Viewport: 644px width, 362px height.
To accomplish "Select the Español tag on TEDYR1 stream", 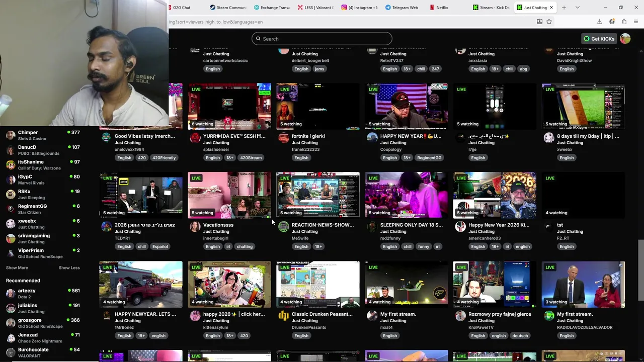I will coord(160,247).
